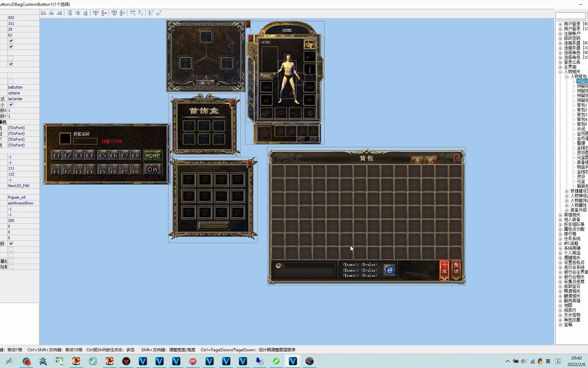Toggle the checked box above bsButton group
The width and height of the screenshot is (588, 368).
point(11,64)
